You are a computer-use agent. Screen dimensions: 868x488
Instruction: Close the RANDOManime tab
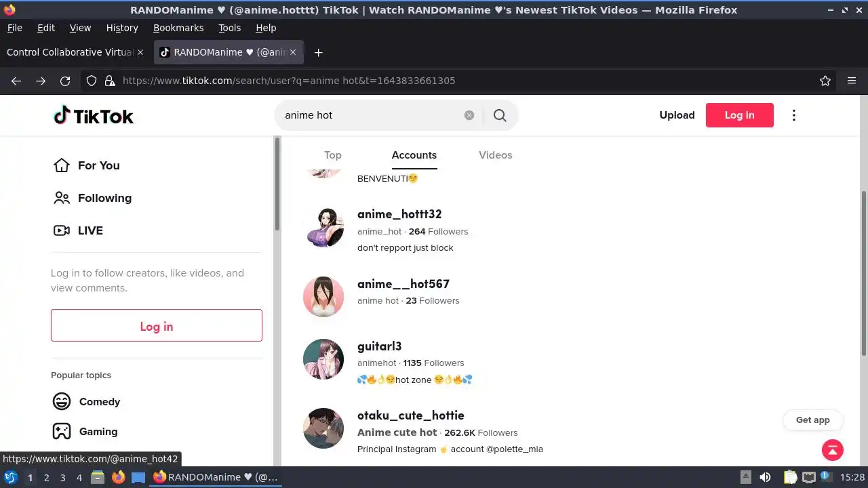tap(293, 52)
